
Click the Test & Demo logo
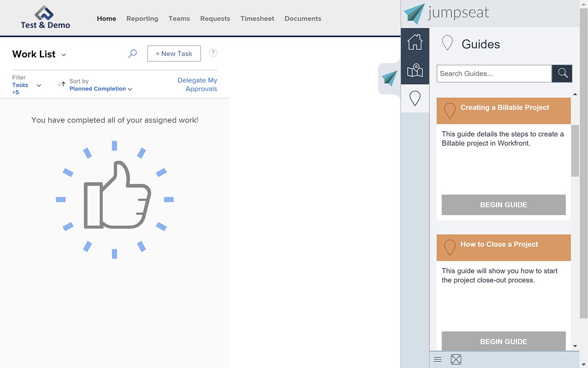click(x=45, y=18)
